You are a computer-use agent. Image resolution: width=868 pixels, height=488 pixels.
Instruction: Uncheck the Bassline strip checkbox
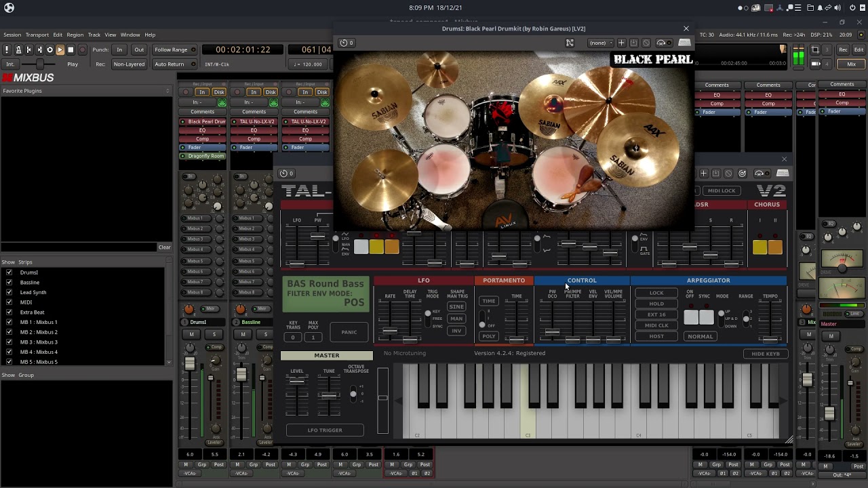9,282
